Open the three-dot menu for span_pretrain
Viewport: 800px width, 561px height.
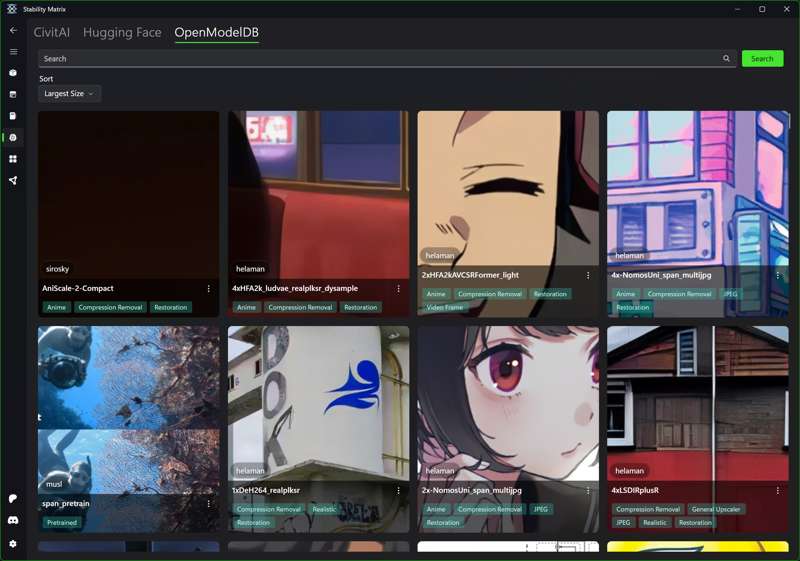(x=208, y=504)
